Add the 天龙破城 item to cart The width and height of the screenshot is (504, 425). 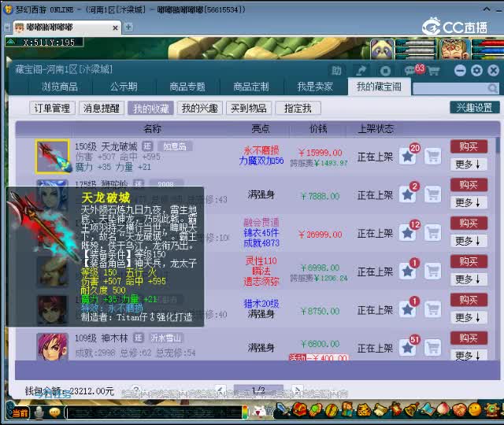pos(433,157)
